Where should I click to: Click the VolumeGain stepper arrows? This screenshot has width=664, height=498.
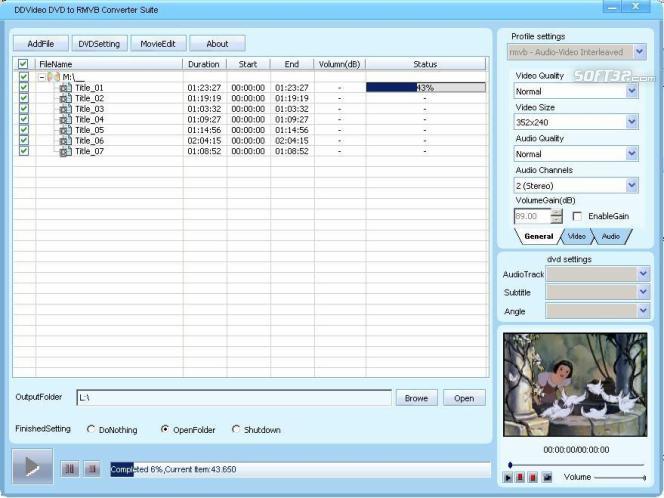coord(557,216)
